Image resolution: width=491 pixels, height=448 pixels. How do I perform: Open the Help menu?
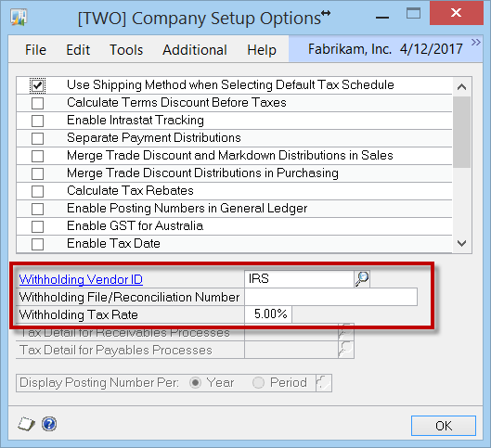click(x=262, y=50)
